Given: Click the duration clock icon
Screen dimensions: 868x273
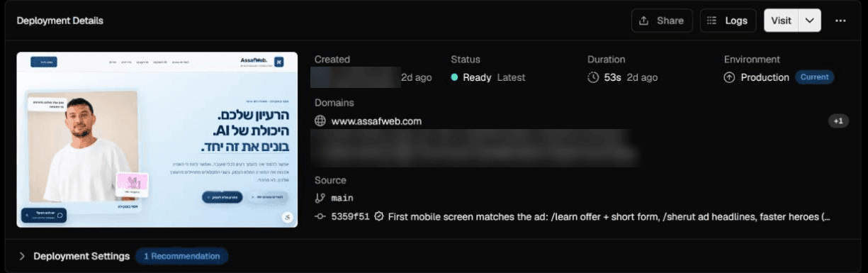Looking at the screenshot, I should [593, 77].
